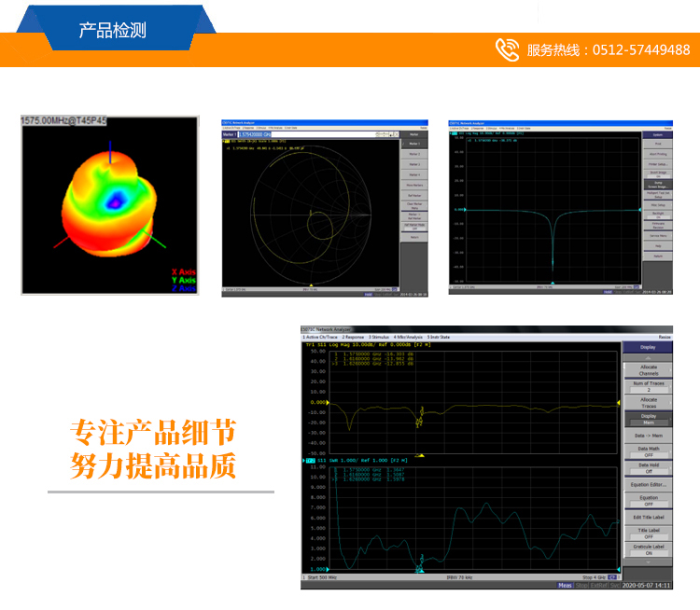Open the 4 Mkr/Analysis menu
This screenshot has width=700, height=610.
coord(409,336)
